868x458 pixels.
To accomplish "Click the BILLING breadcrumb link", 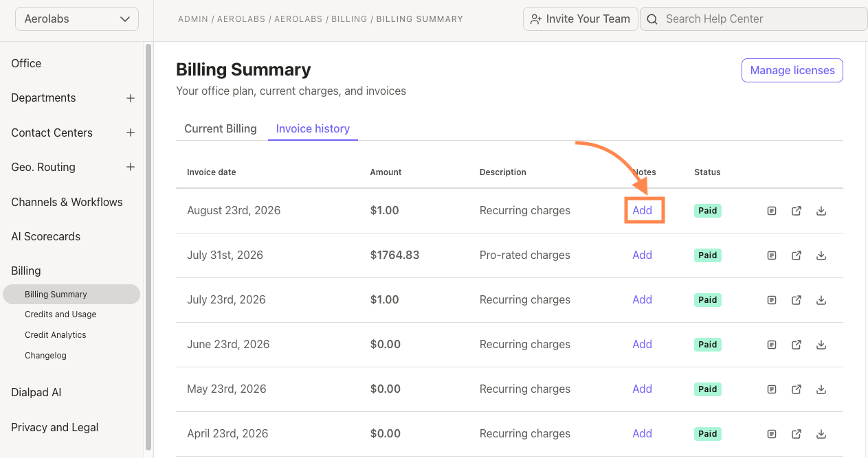I will (x=349, y=19).
